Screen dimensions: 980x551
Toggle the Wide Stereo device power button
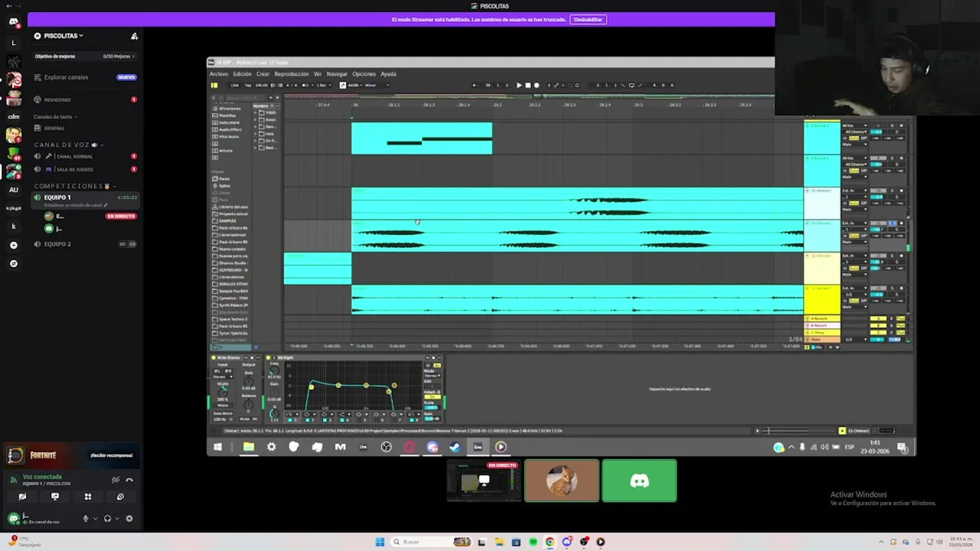click(214, 357)
